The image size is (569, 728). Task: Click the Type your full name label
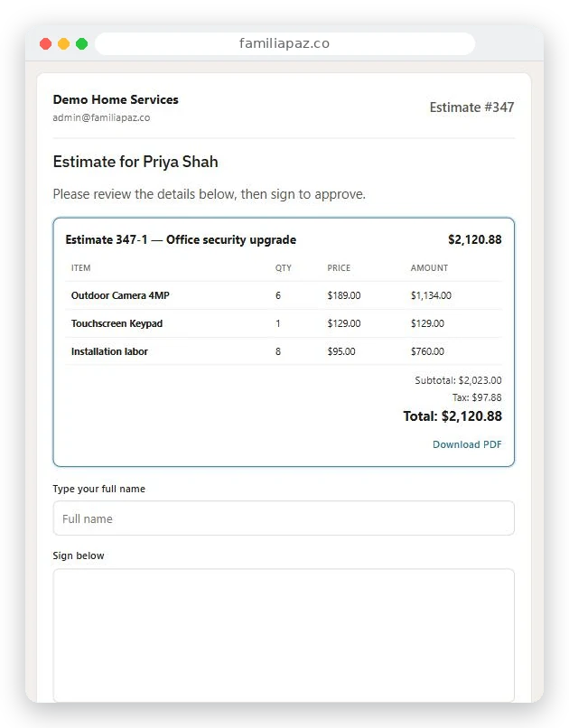click(x=98, y=489)
